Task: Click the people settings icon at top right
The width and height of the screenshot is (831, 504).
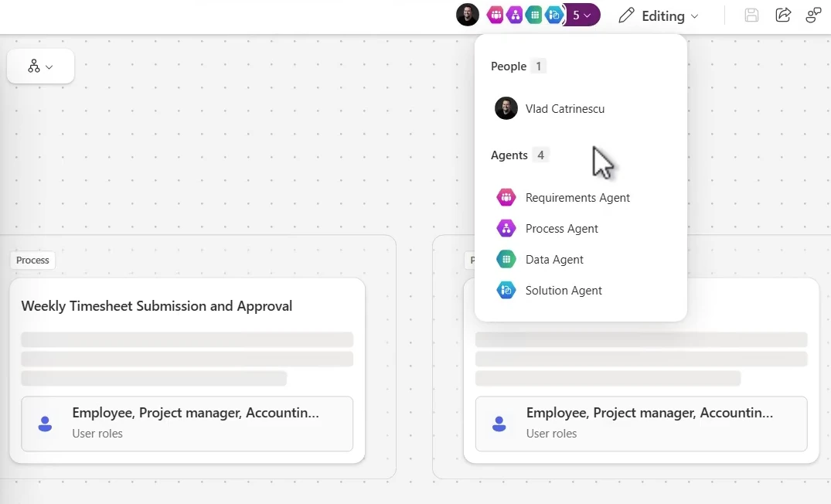Action: (x=813, y=15)
